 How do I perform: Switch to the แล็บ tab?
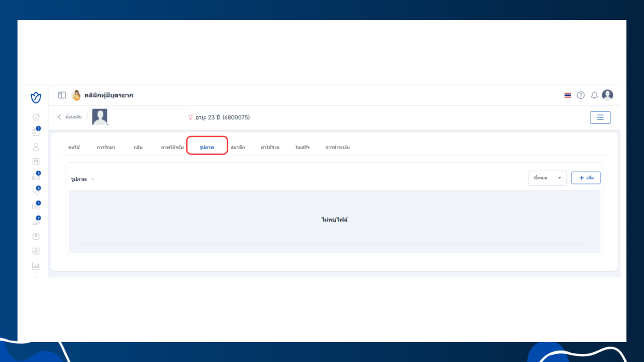pyautogui.click(x=138, y=148)
